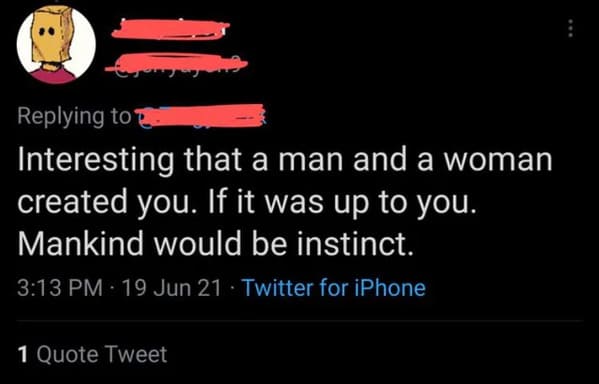Select the Replying to label
Viewport: 599px width, 384px height.
pyautogui.click(x=74, y=117)
